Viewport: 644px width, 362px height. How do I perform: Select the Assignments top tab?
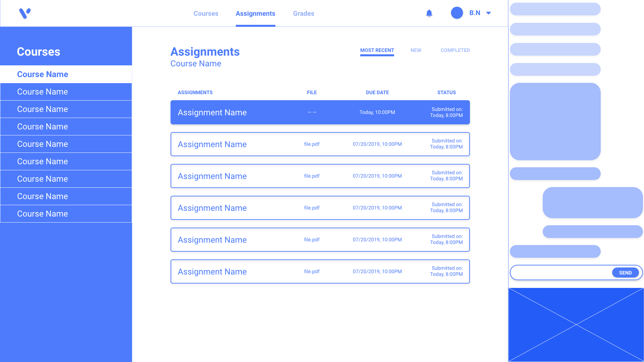click(x=256, y=13)
